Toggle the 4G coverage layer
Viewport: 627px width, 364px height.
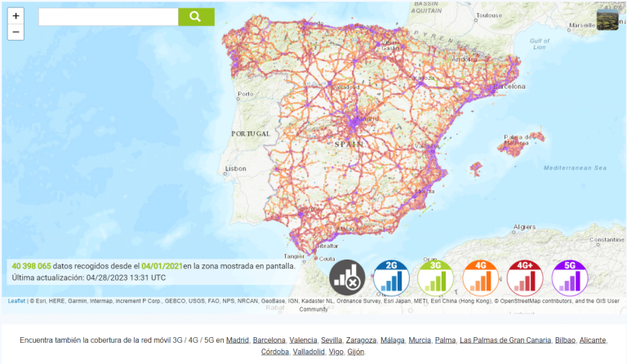pos(481,277)
